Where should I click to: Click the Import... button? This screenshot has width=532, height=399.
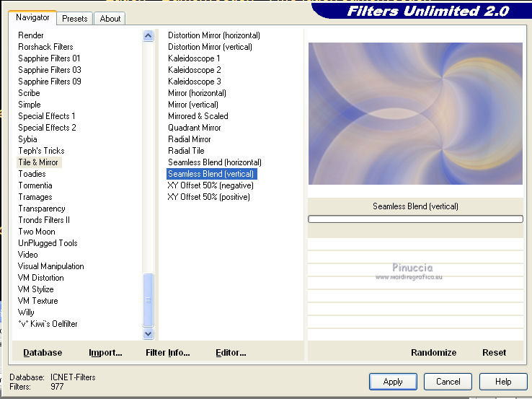pyautogui.click(x=105, y=353)
